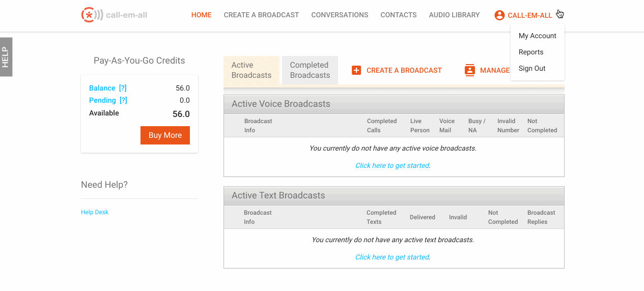Click the Active Voice Broadcasts header
This screenshot has height=291, width=644.
(x=394, y=104)
